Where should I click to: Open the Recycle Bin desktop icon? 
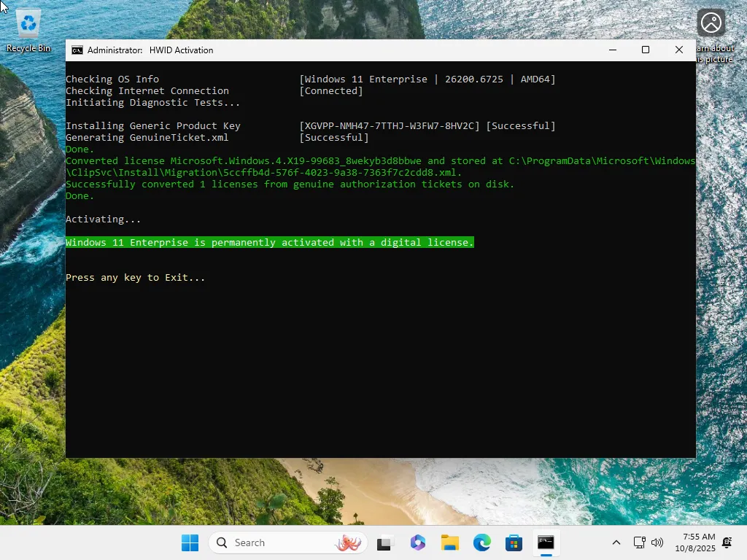click(x=28, y=31)
